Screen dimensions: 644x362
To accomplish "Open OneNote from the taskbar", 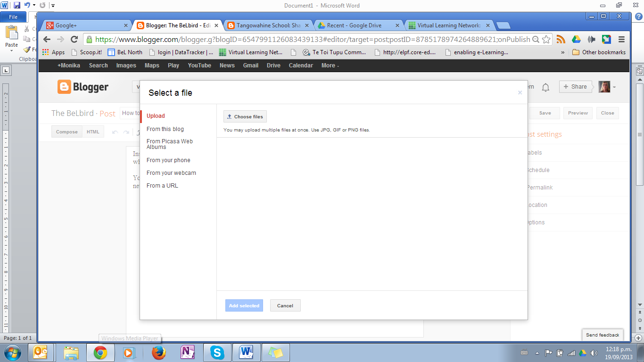I will click(x=188, y=353).
